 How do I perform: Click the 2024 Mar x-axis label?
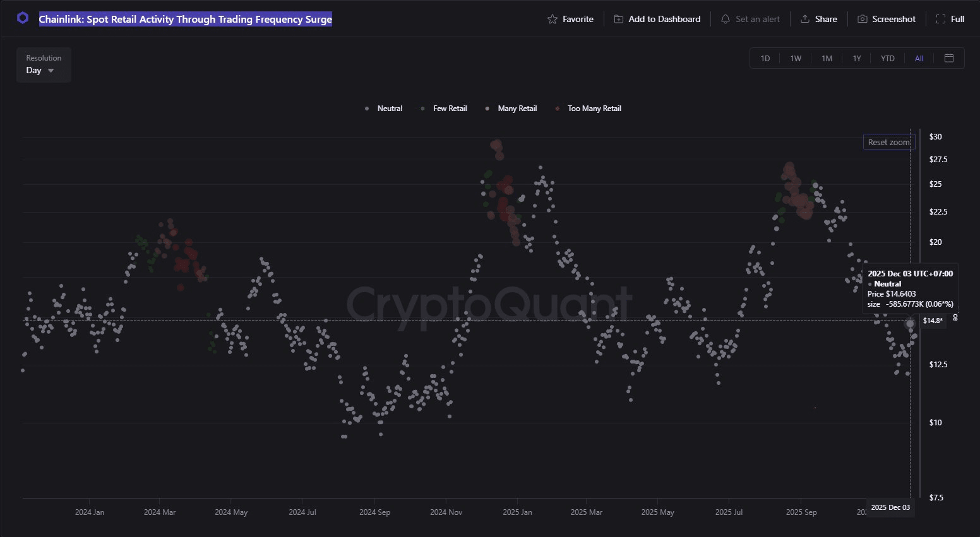[x=160, y=512]
